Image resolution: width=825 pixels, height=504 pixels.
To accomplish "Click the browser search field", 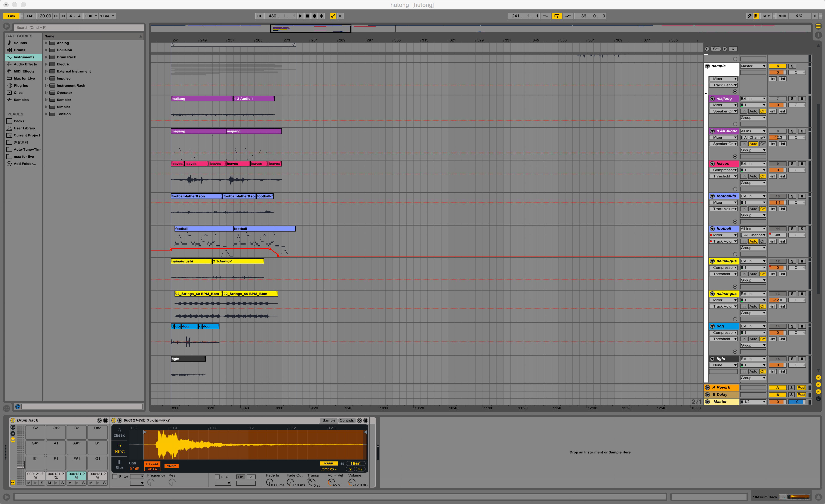I will pyautogui.click(x=79, y=27).
